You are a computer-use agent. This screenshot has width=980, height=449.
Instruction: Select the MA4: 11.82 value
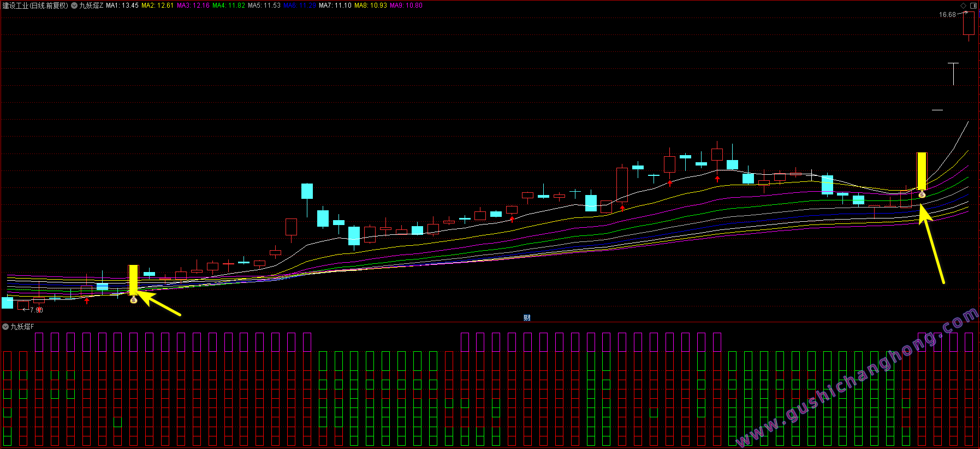[x=229, y=5]
